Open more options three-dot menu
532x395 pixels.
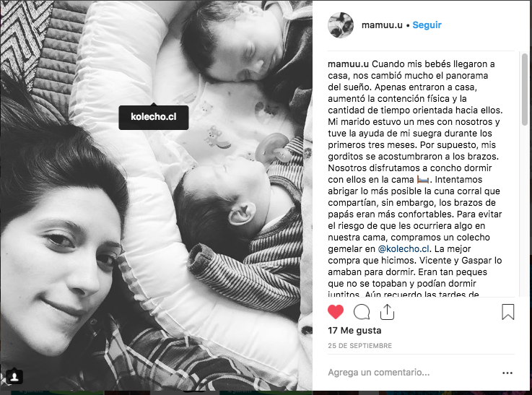(507, 373)
